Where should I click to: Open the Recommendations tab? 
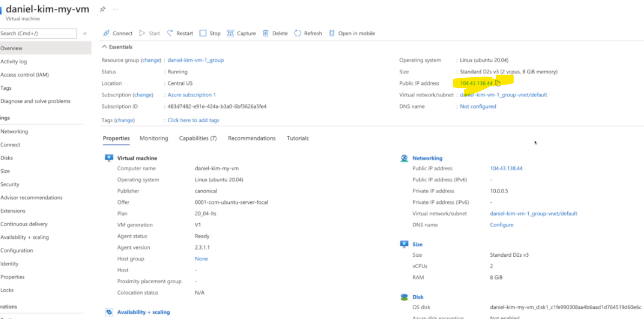coord(252,138)
